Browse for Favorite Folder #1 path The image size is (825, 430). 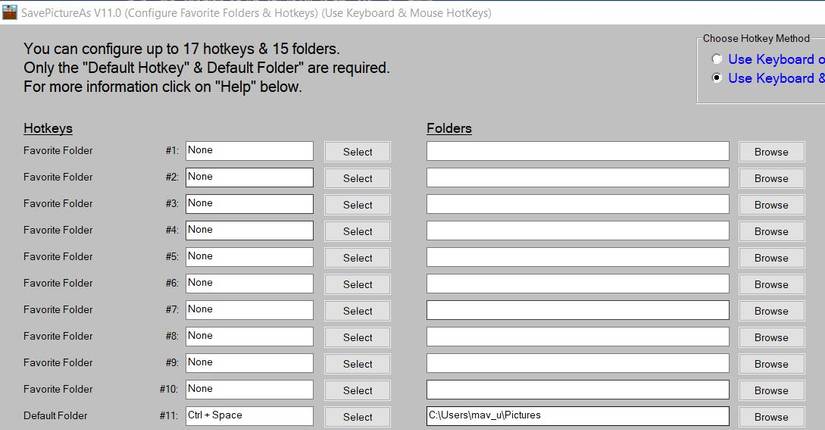pyautogui.click(x=771, y=152)
